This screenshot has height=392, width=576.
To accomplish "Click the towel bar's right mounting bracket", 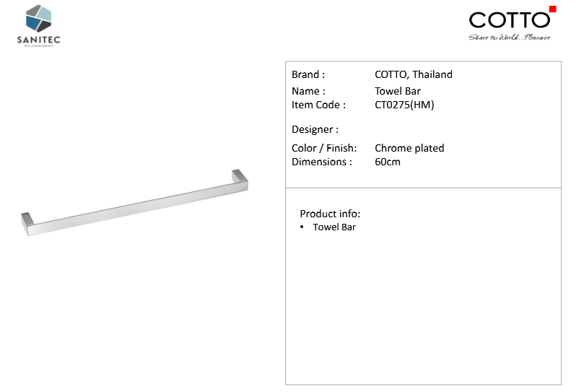I will 240,180.
